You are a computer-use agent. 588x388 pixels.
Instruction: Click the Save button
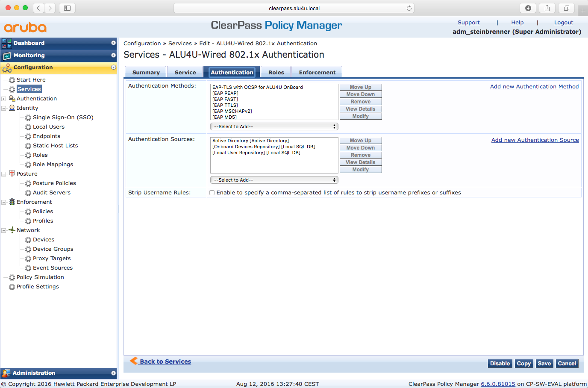point(544,364)
